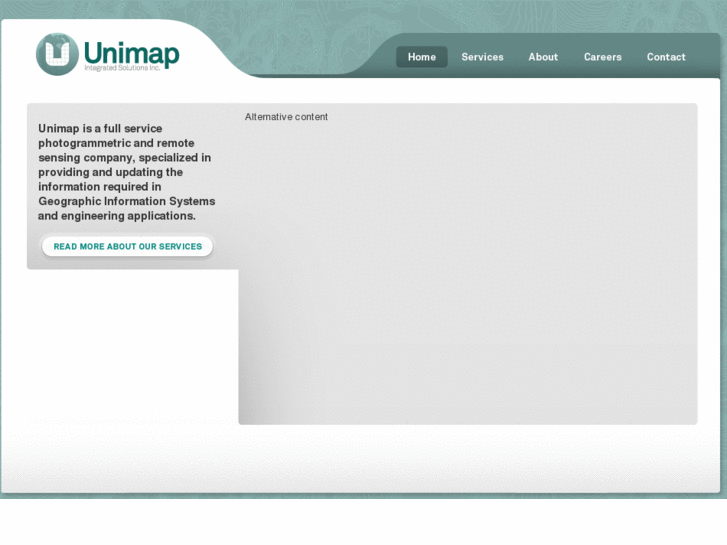This screenshot has height=545, width=727.
Task: Open the Contact navigation item
Action: coord(666,57)
